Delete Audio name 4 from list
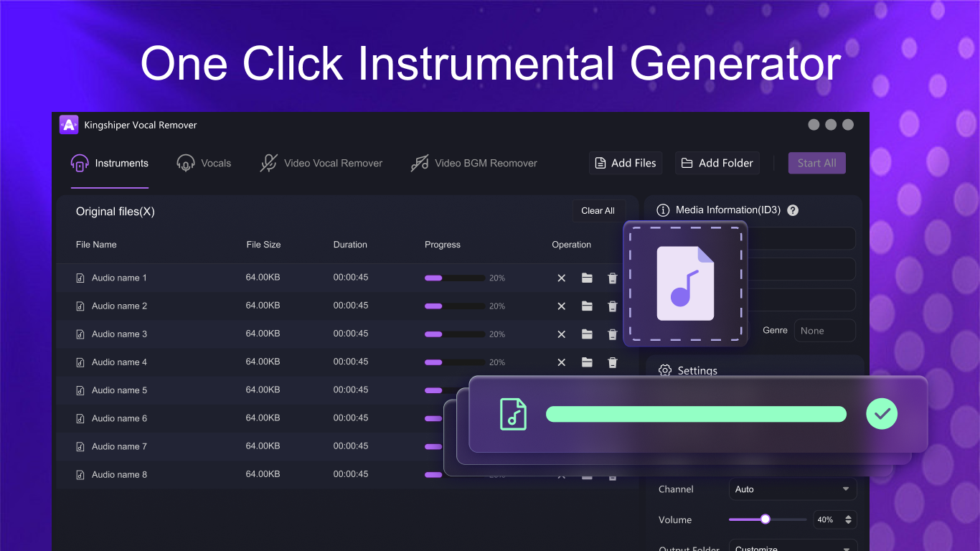Screen dimensions: 980x551 click(x=612, y=362)
